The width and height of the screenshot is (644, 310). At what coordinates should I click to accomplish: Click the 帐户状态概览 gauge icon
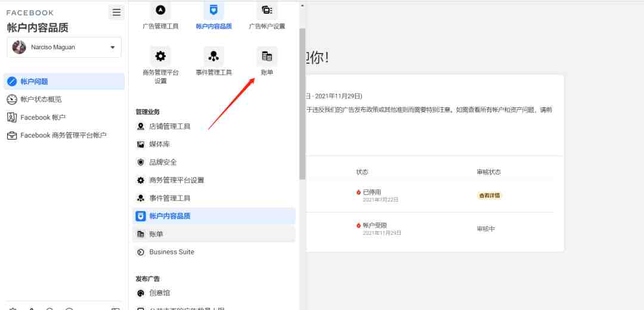pyautogui.click(x=13, y=100)
